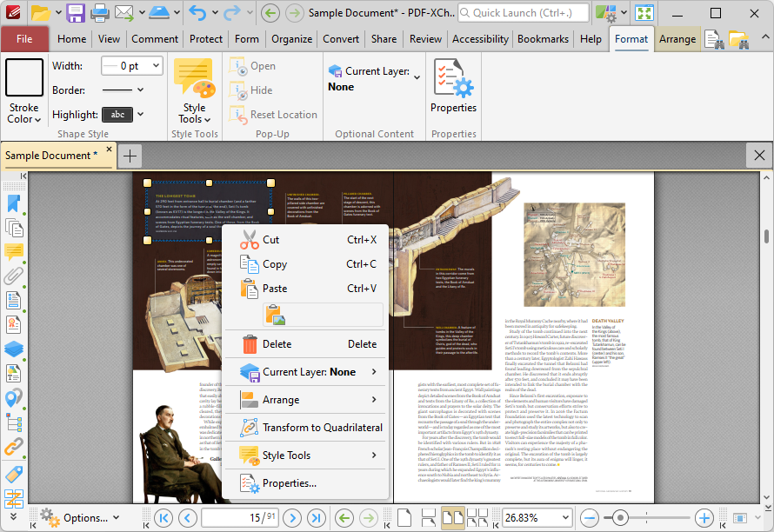Click the scanner icon in title bar
This screenshot has height=532, width=774.
pyautogui.click(x=159, y=13)
